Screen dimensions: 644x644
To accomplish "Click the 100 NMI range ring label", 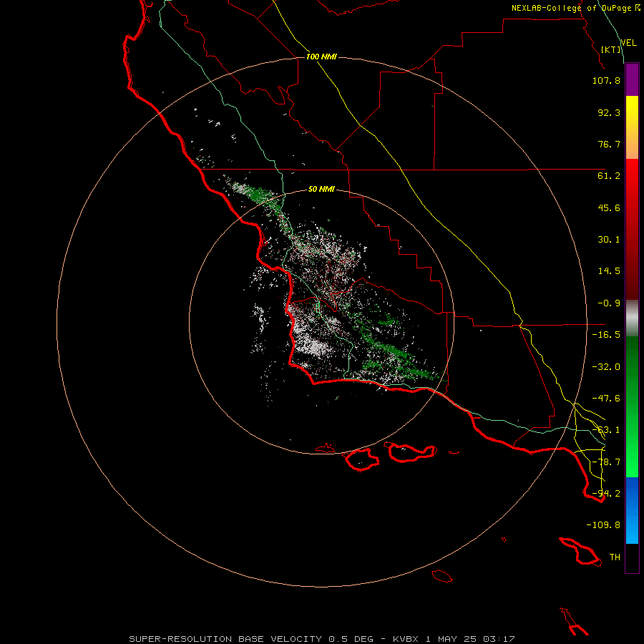I will click(x=321, y=57).
